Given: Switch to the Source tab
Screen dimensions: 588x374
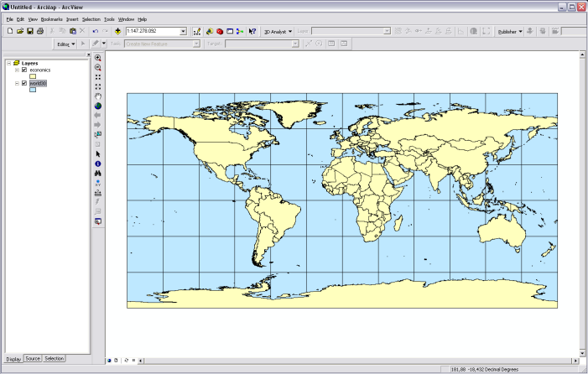Looking at the screenshot, I should [33, 359].
